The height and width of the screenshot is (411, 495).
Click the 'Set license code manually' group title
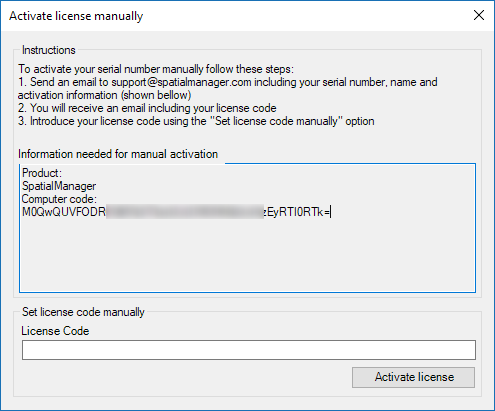(83, 312)
